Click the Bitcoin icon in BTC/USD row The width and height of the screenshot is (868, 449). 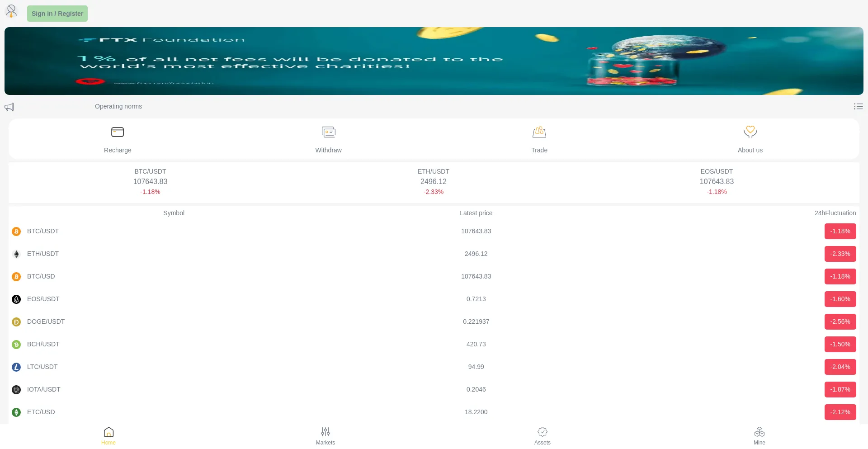point(16,277)
